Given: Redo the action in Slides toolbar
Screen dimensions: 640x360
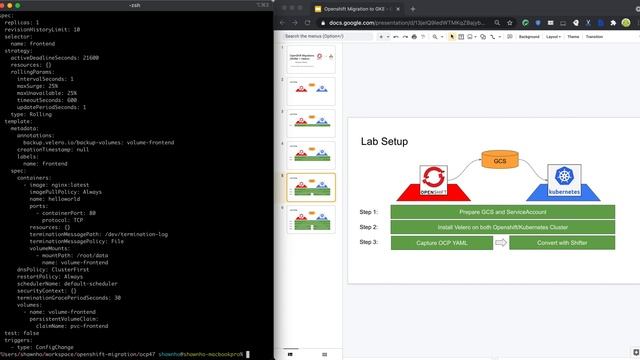Looking at the screenshot, I should coord(405,37).
